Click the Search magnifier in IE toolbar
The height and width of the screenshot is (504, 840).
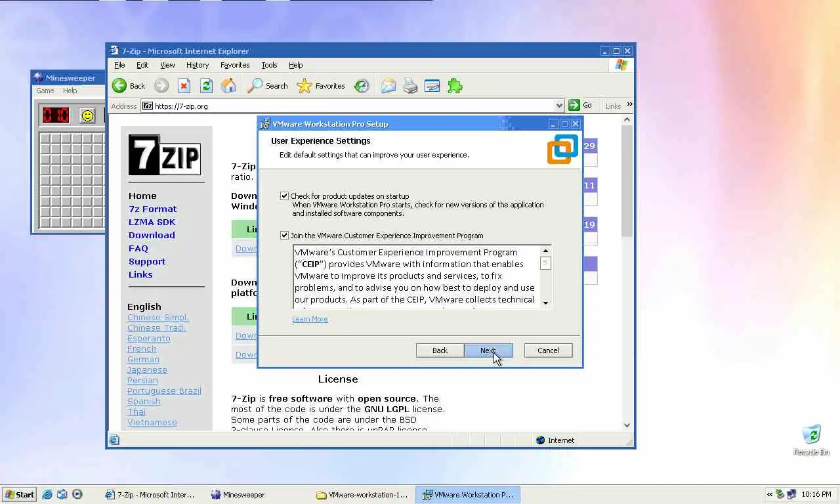(x=255, y=86)
